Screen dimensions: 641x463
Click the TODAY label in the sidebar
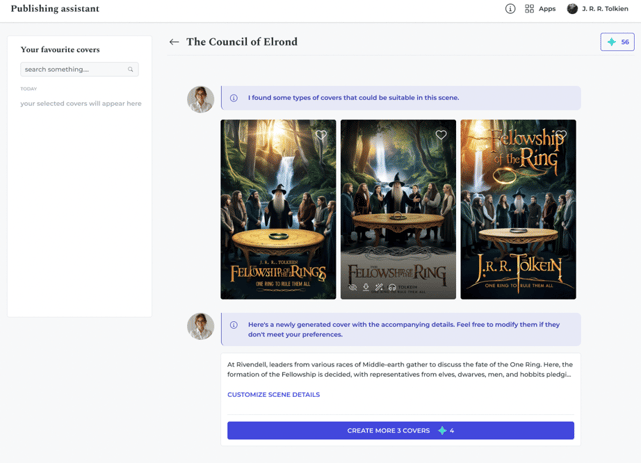(x=29, y=89)
